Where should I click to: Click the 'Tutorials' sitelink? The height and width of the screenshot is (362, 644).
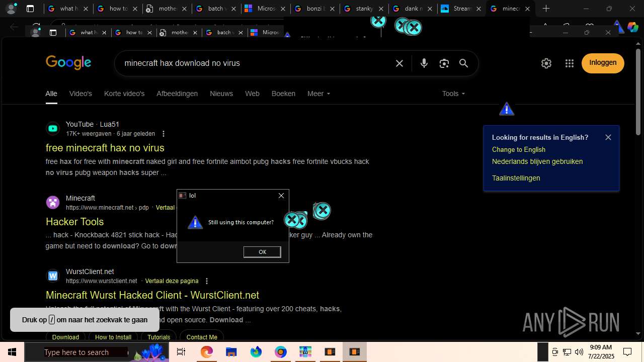pyautogui.click(x=158, y=337)
